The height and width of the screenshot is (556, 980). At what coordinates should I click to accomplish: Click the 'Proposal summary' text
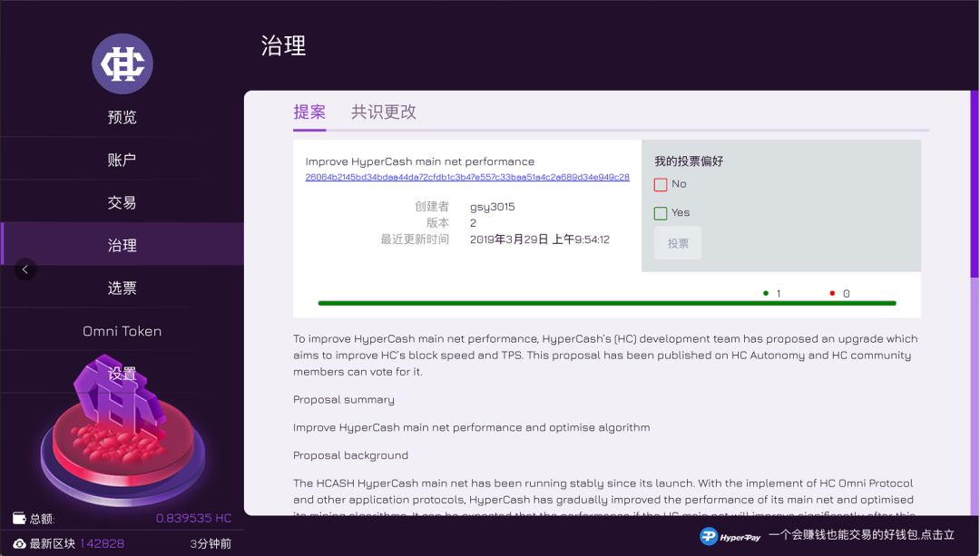[x=344, y=400]
